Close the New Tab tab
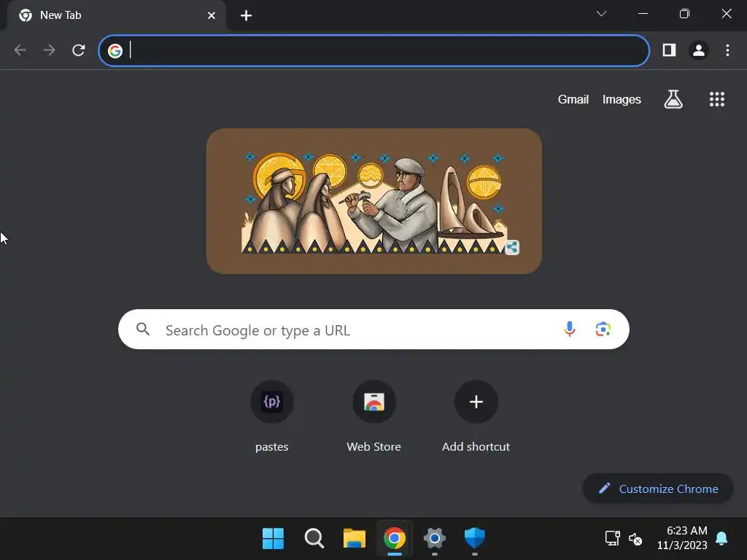This screenshot has height=560, width=747. 212,16
